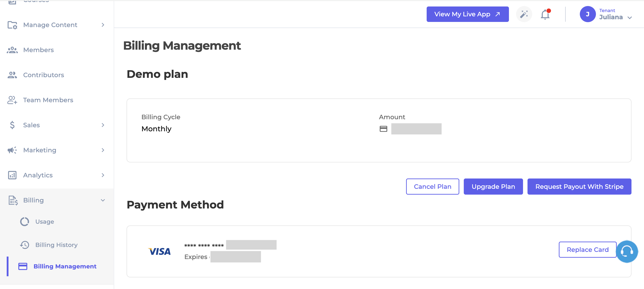Click the Upgrade Plan button
The image size is (644, 289).
click(x=493, y=187)
